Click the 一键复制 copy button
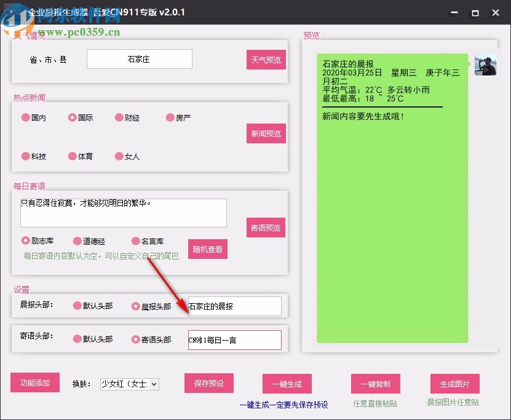 pyautogui.click(x=375, y=382)
